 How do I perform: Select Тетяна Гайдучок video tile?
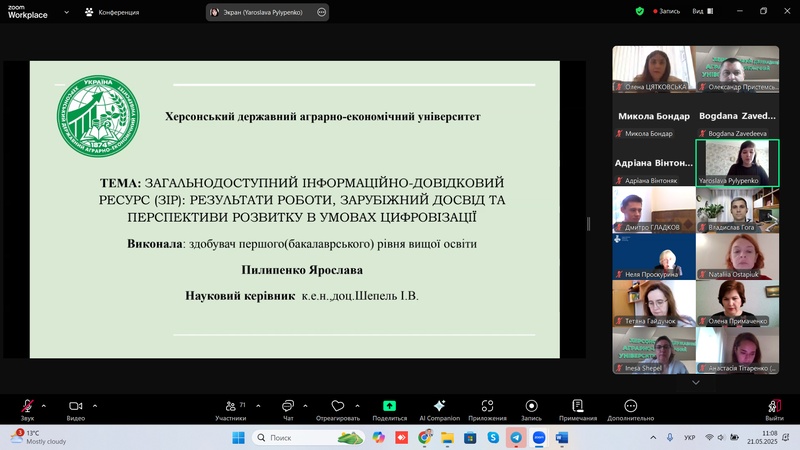(654, 304)
